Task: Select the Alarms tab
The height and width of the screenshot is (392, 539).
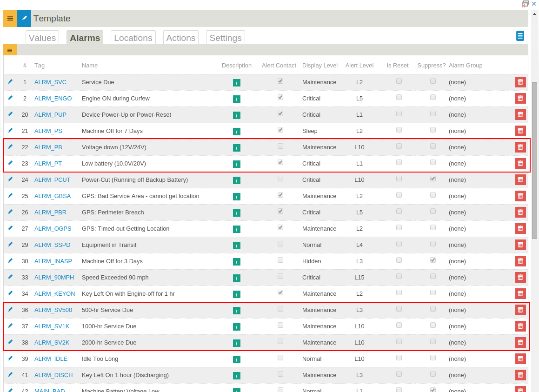Action: point(85,38)
